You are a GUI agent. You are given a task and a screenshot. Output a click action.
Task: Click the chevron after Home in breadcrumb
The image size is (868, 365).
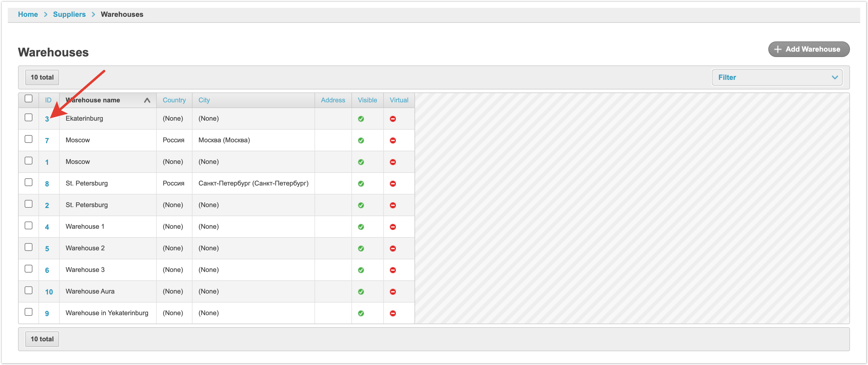point(45,14)
